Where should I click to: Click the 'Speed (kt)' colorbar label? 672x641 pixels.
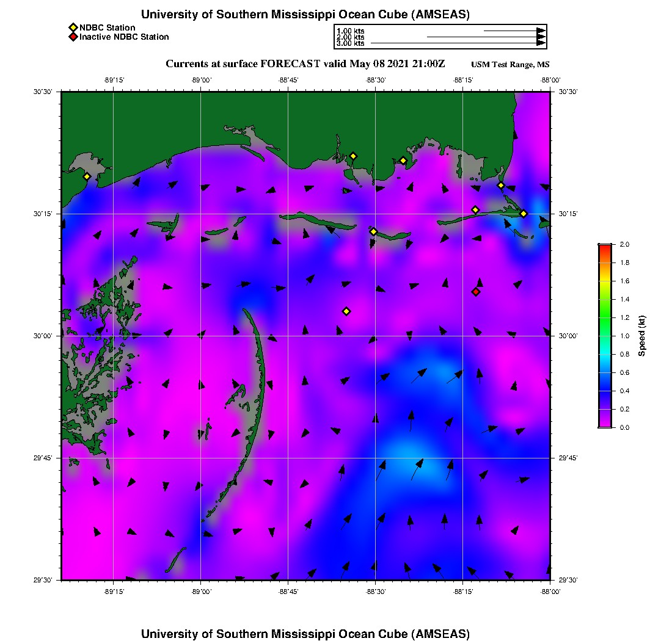(x=641, y=336)
